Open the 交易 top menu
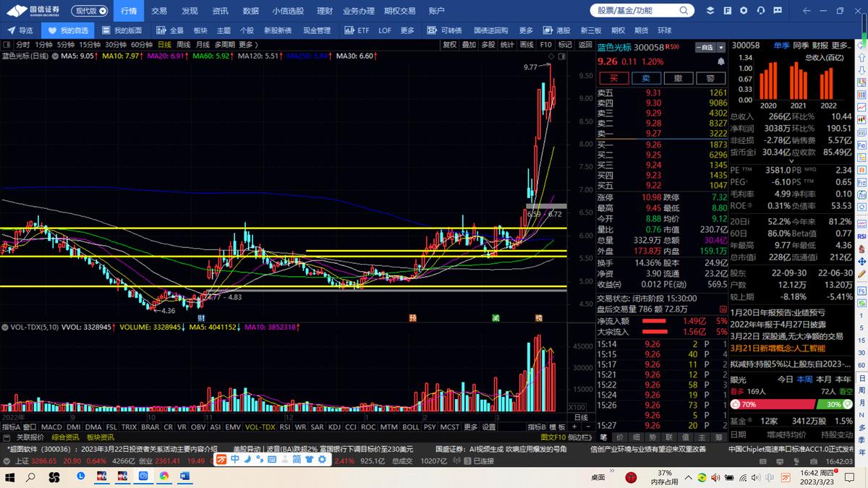The width and height of the screenshot is (868, 488). click(158, 11)
